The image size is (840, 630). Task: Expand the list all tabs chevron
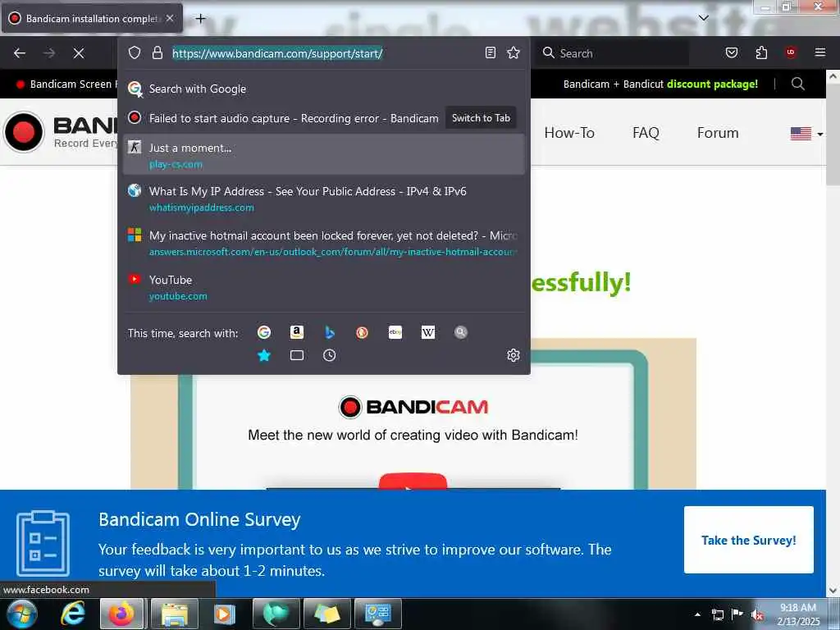pyautogui.click(x=704, y=18)
